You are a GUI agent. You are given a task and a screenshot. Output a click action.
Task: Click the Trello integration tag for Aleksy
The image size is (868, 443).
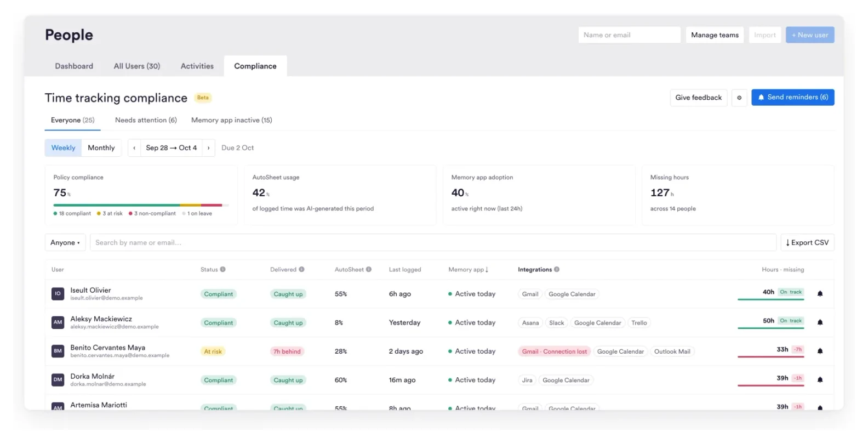point(639,323)
